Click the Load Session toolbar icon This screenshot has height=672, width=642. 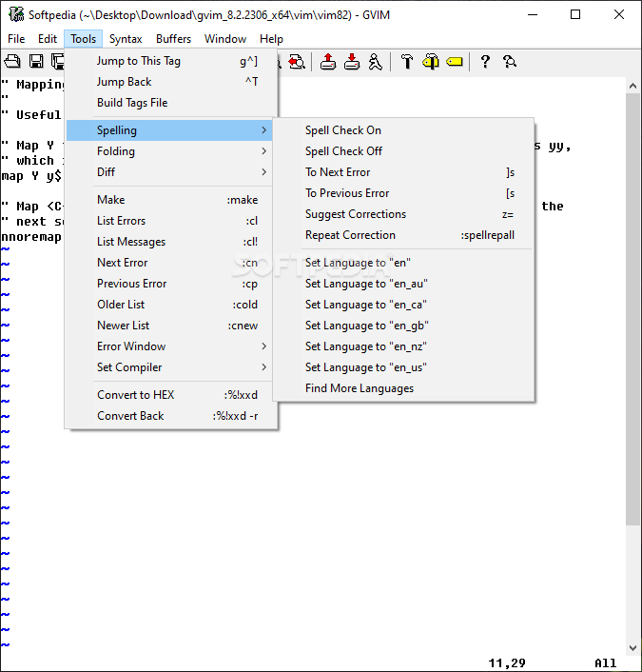pos(328,62)
